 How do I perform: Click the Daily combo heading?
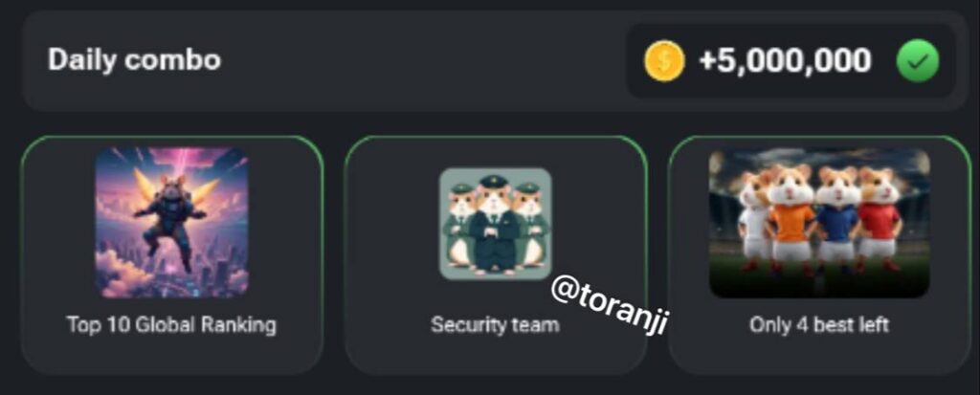[134, 60]
